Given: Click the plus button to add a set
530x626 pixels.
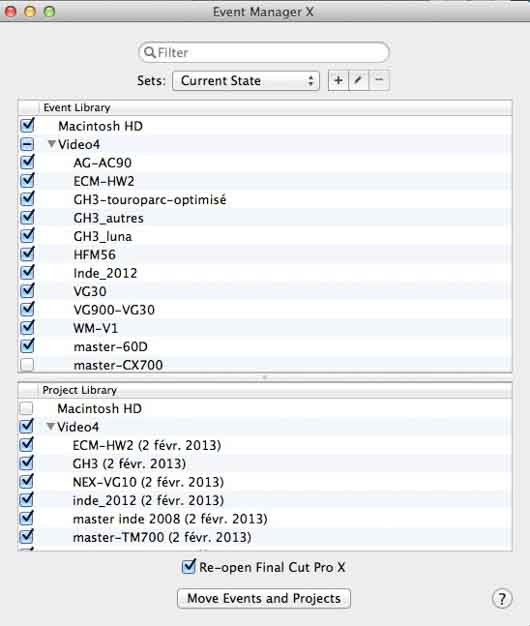Looking at the screenshot, I should [338, 81].
